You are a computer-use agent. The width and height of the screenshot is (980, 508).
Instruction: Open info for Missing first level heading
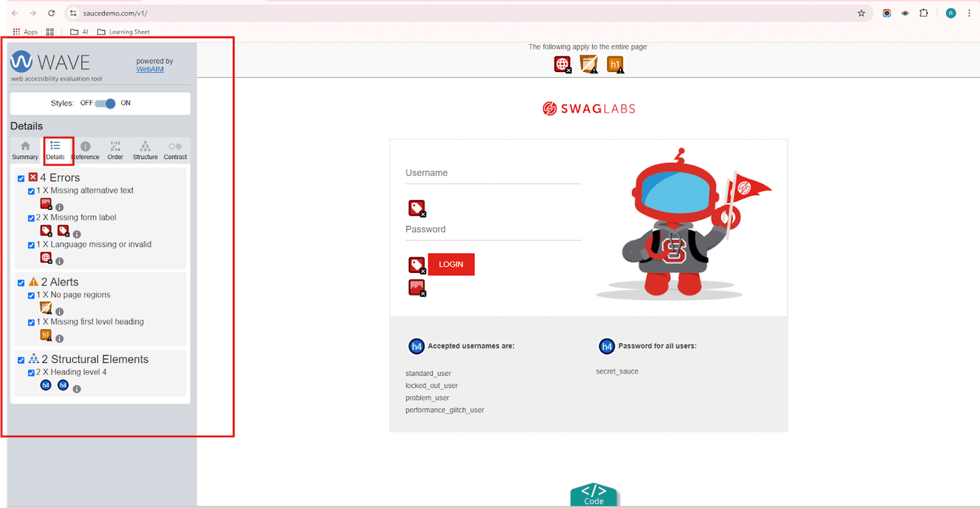59,339
